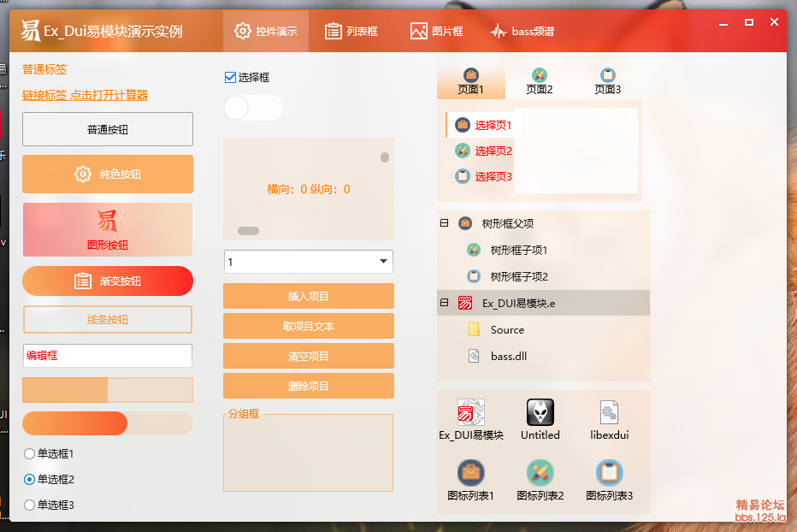Click yellow folder icon beside Source
This screenshot has width=797, height=532.
coord(474,329)
